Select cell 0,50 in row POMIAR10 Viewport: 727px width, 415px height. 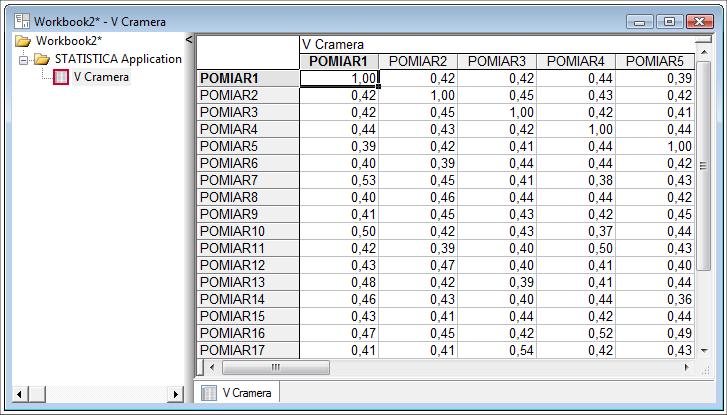339,231
